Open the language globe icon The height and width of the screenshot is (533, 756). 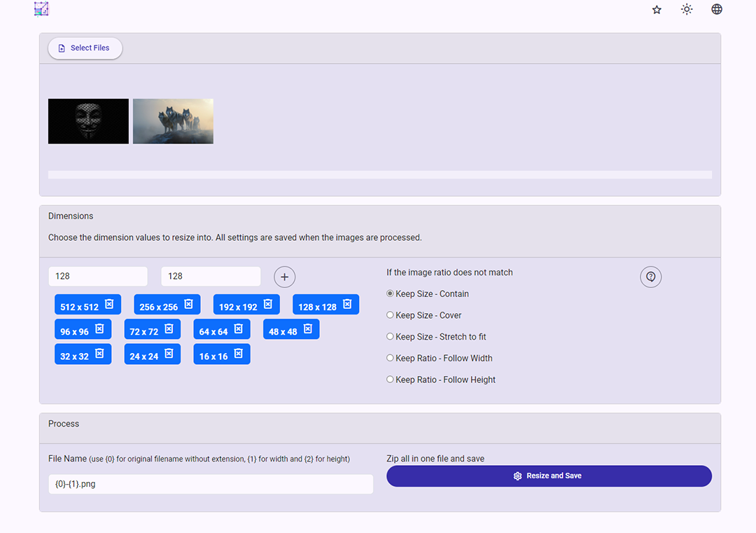[717, 10]
